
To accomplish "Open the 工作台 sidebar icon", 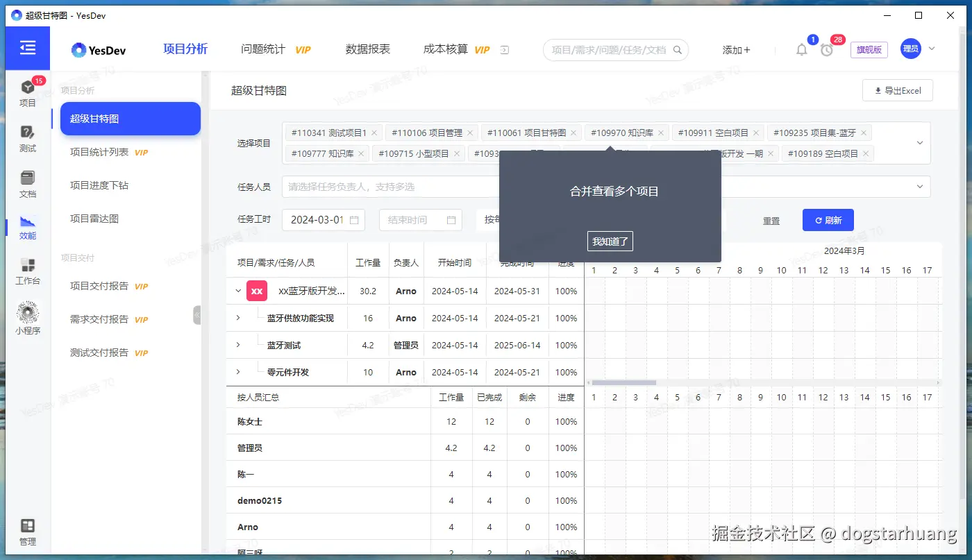I will [28, 271].
